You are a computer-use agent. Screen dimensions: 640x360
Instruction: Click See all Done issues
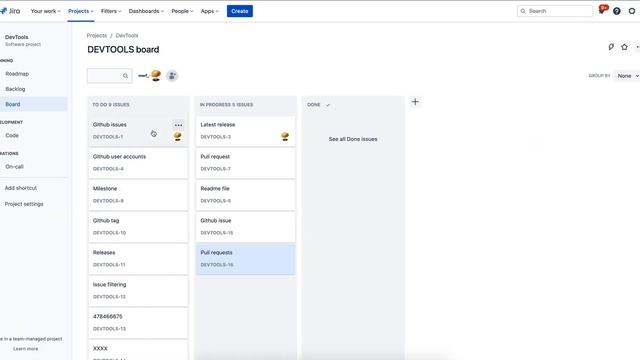tap(353, 139)
